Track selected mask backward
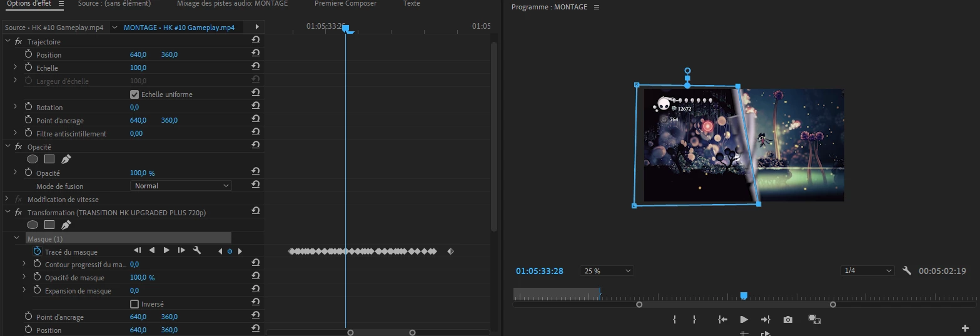This screenshot has height=336, width=980. point(151,250)
